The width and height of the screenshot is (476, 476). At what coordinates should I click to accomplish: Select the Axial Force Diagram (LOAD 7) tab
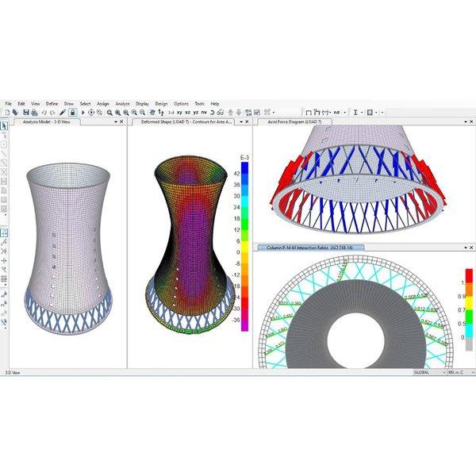294,121
